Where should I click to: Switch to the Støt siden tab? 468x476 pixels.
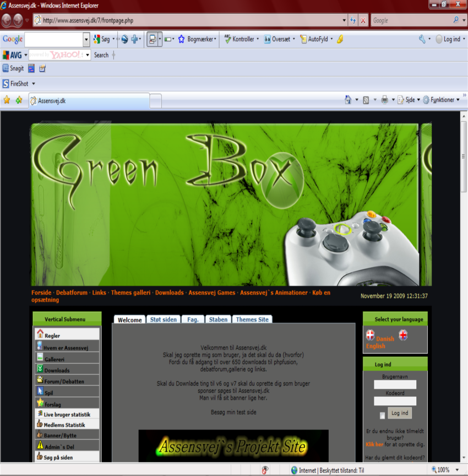(163, 320)
